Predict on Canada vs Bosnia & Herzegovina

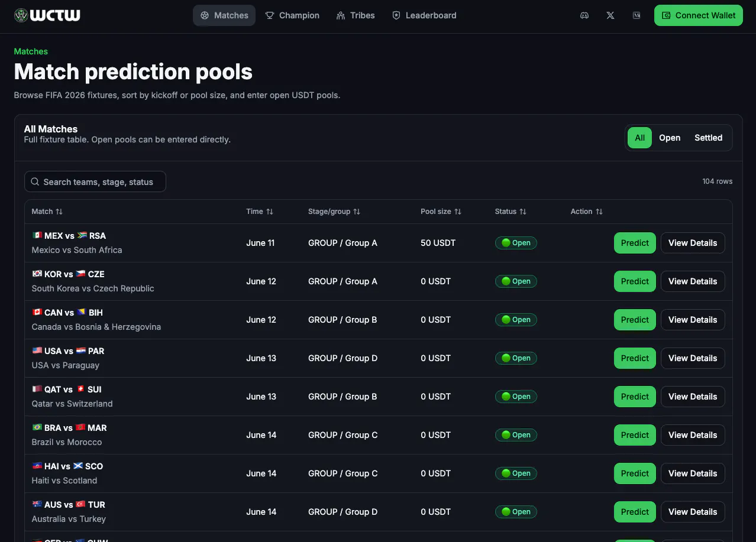pyautogui.click(x=635, y=320)
